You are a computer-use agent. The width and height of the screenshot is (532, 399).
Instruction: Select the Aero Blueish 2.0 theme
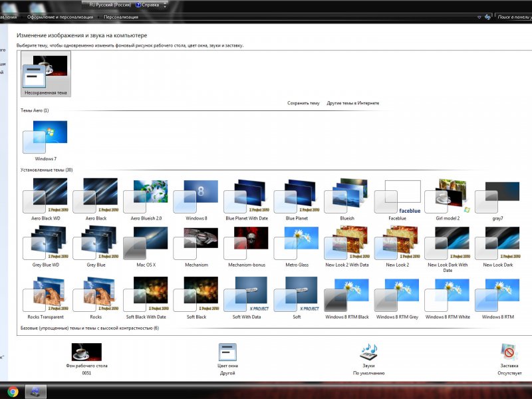146,199
